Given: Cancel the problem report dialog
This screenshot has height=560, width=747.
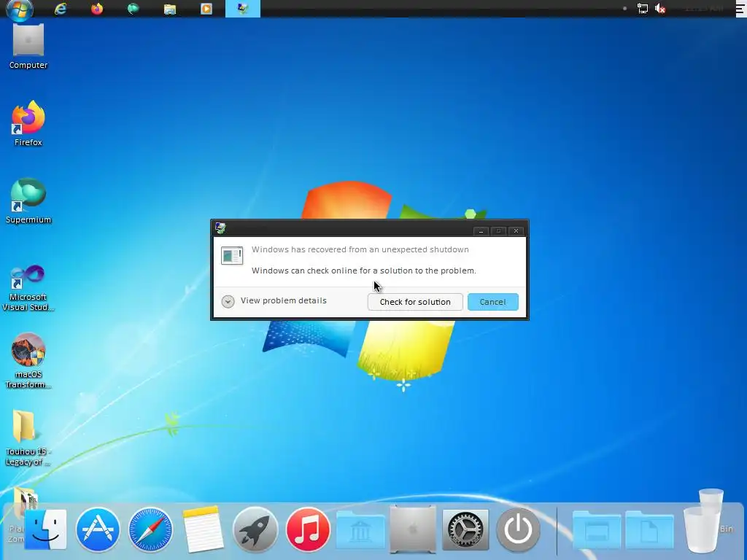Looking at the screenshot, I should click(x=492, y=302).
